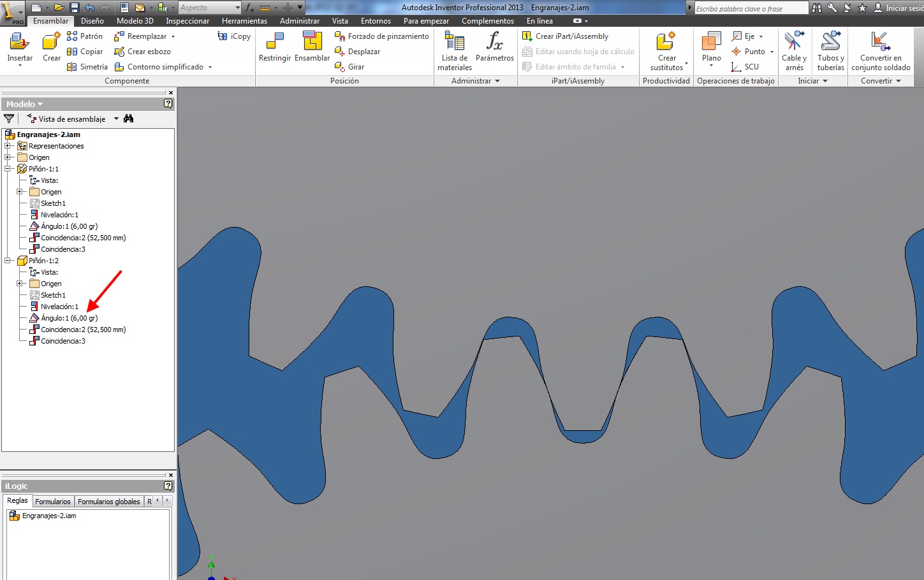Viewport: 924px width, 580px height.
Task: Open the Herramientas ribbon tab
Action: [245, 21]
